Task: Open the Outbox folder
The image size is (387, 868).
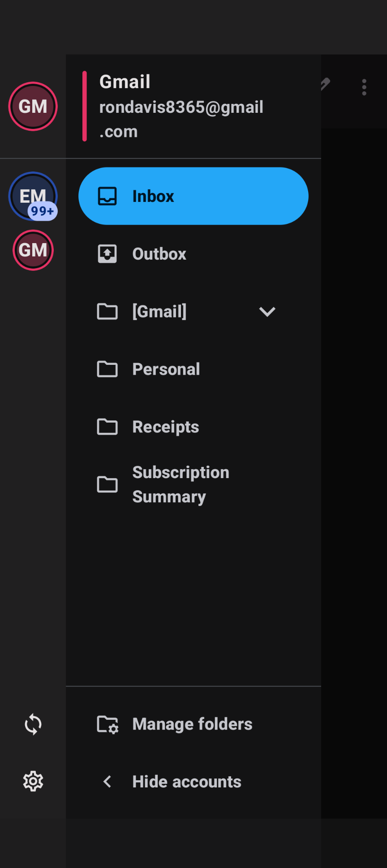Action: tap(193, 254)
